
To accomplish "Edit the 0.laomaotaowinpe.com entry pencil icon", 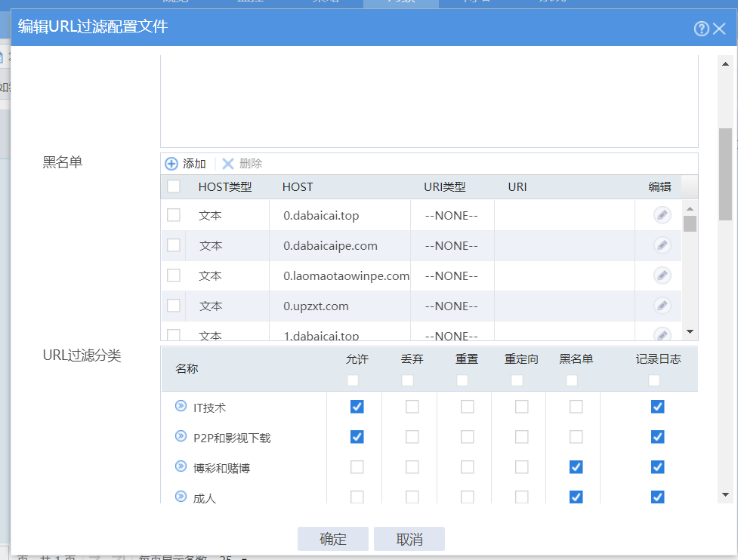I will (x=662, y=275).
